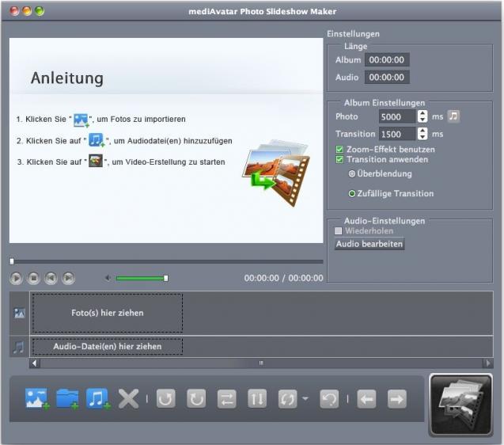The width and height of the screenshot is (504, 445).
Task: Check the Wiederholen checkbox
Action: [338, 230]
